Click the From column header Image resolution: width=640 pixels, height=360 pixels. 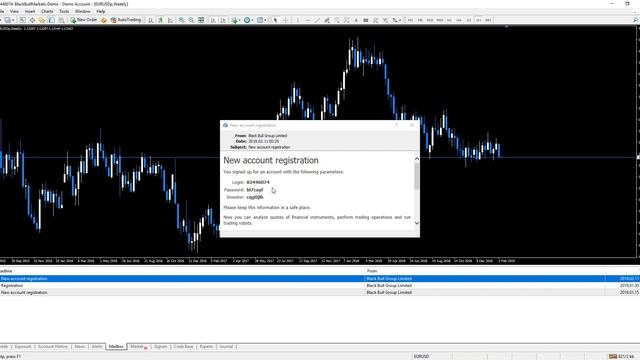point(485,271)
